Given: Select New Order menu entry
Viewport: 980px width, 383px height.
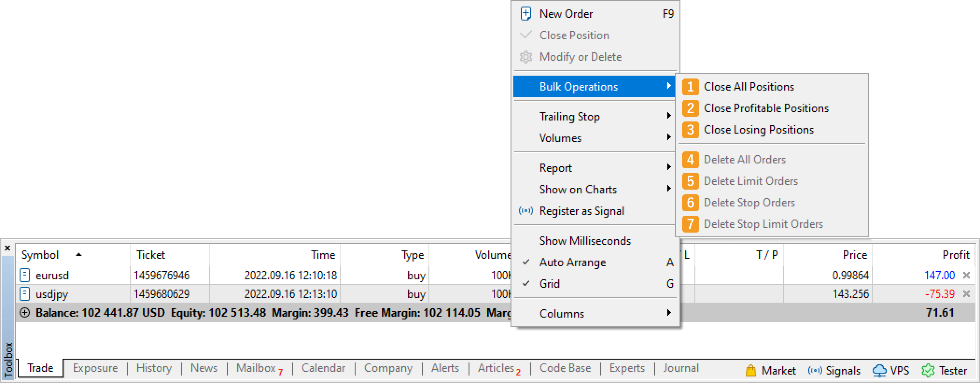Looking at the screenshot, I should click(x=595, y=14).
